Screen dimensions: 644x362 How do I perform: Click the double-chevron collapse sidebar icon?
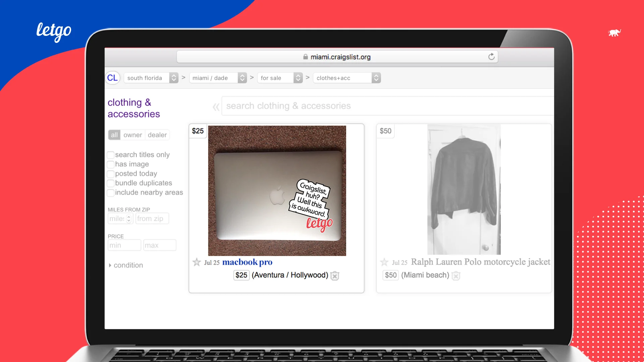tap(216, 107)
